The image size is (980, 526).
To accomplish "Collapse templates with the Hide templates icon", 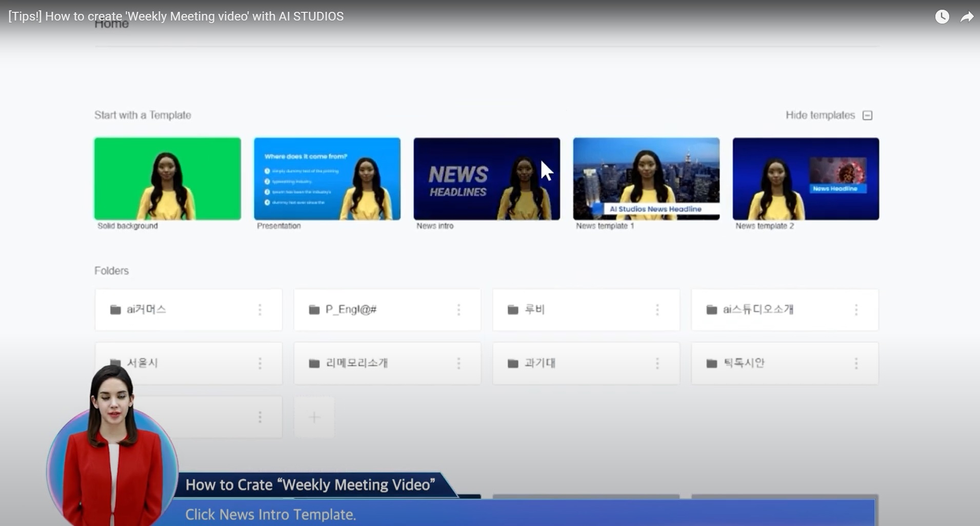I will point(867,115).
